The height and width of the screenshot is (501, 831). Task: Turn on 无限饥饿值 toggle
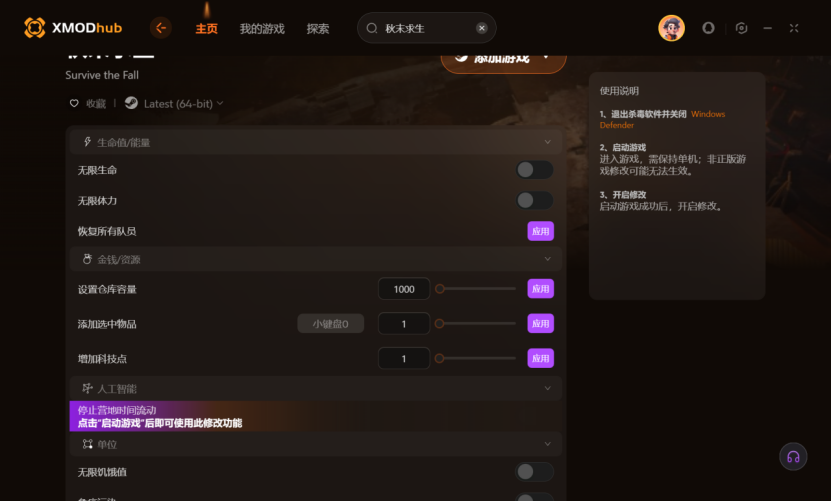(534, 472)
